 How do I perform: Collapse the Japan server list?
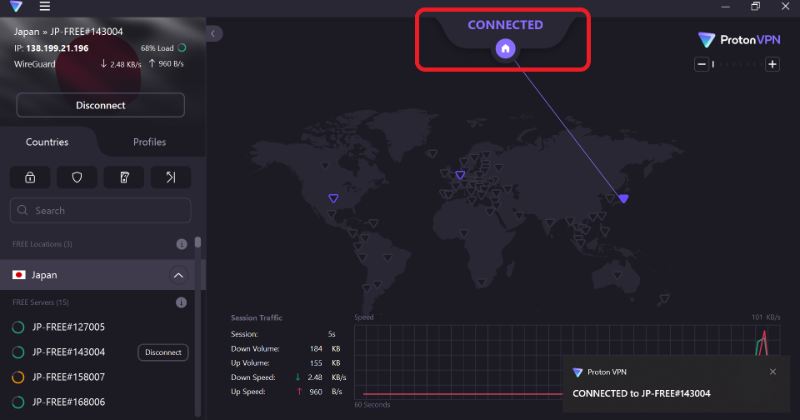(x=178, y=275)
